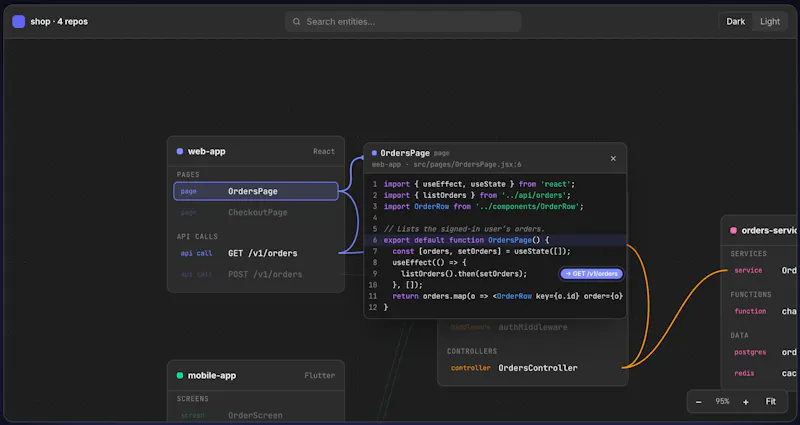Click the purple shop logo icon
The width and height of the screenshot is (800, 425).
click(x=18, y=21)
